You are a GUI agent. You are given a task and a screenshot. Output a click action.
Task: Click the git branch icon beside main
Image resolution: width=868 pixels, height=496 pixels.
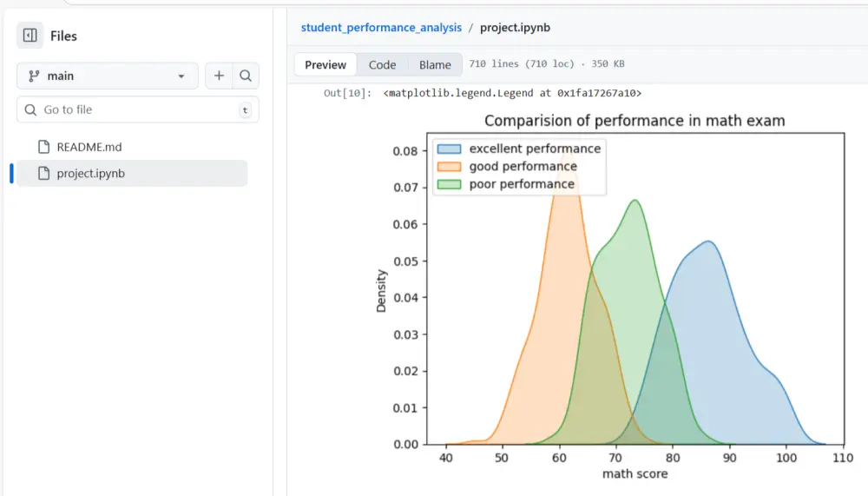pyautogui.click(x=34, y=76)
